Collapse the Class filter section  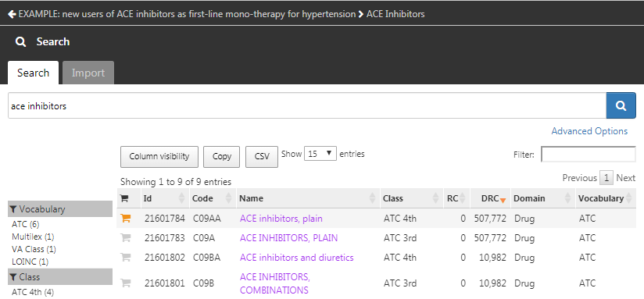60,277
